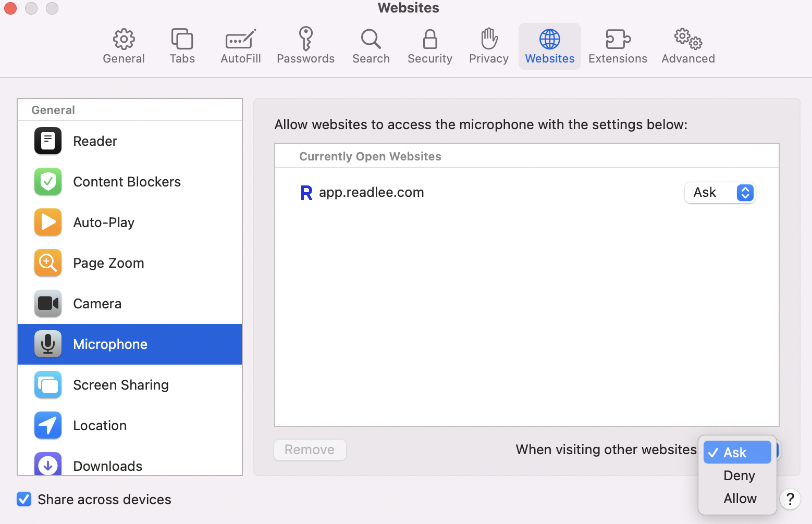
Task: Open the help question mark button
Action: pos(790,500)
